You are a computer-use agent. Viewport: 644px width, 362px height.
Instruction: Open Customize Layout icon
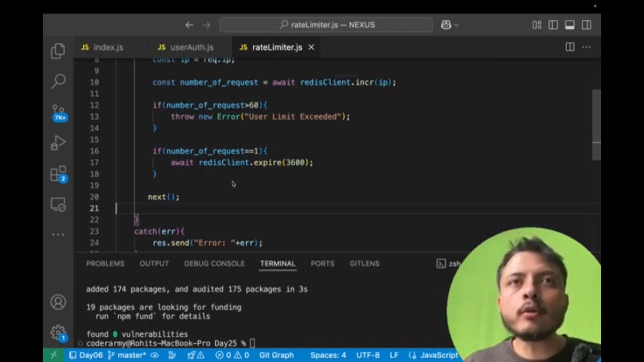click(537, 25)
